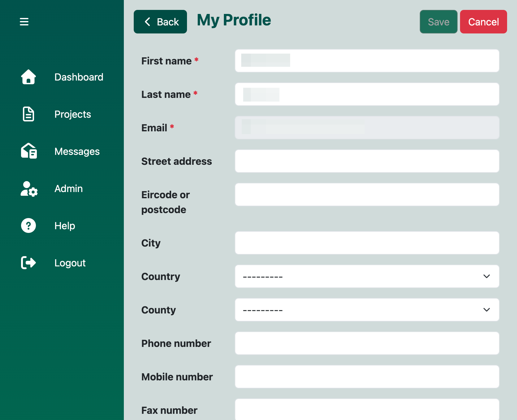Image resolution: width=517 pixels, height=420 pixels.
Task: Click the red Cancel button
Action: (484, 22)
